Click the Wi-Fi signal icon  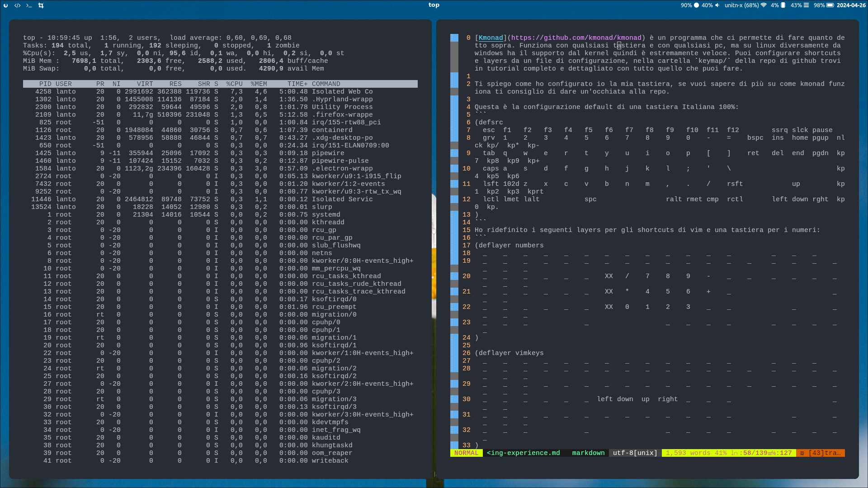[764, 5]
